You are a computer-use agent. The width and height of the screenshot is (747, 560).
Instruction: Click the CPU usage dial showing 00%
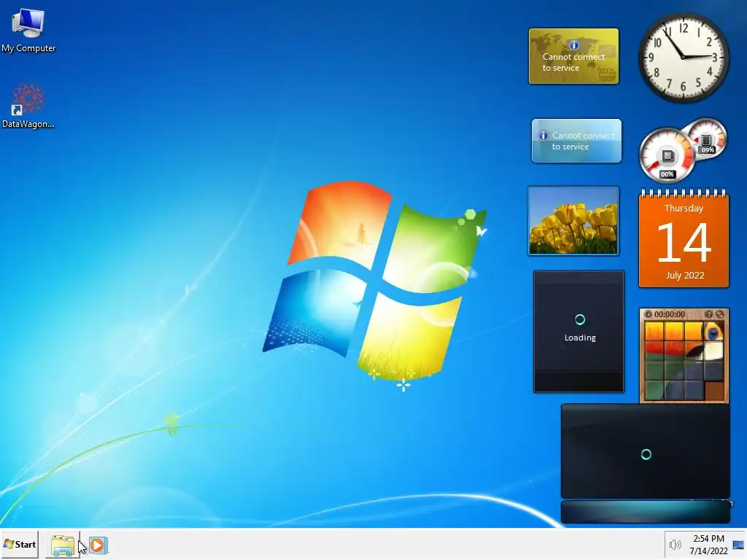(x=667, y=156)
